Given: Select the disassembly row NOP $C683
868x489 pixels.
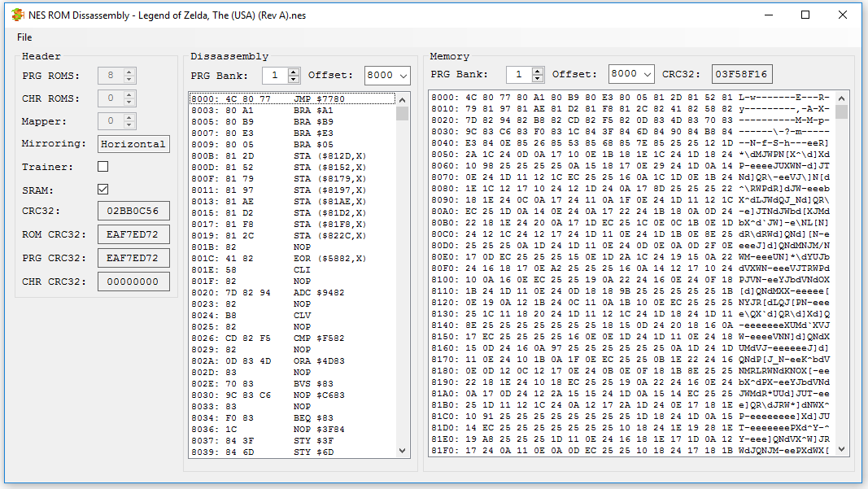Looking at the screenshot, I should point(292,395).
